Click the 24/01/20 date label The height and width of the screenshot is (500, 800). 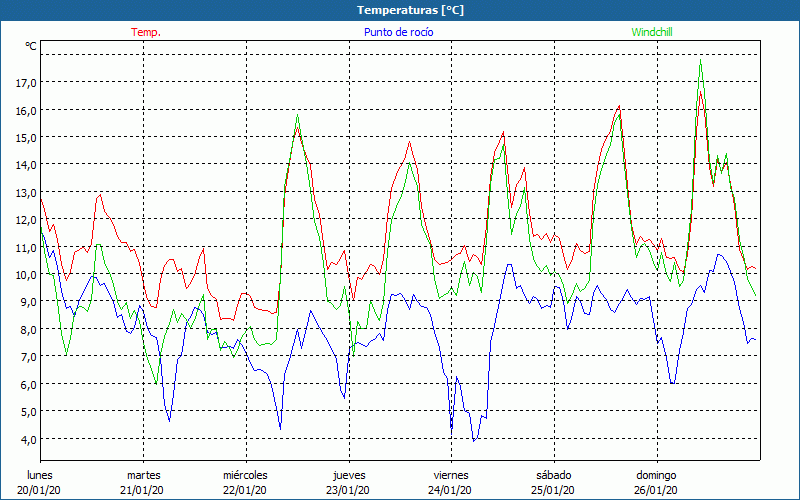450,490
